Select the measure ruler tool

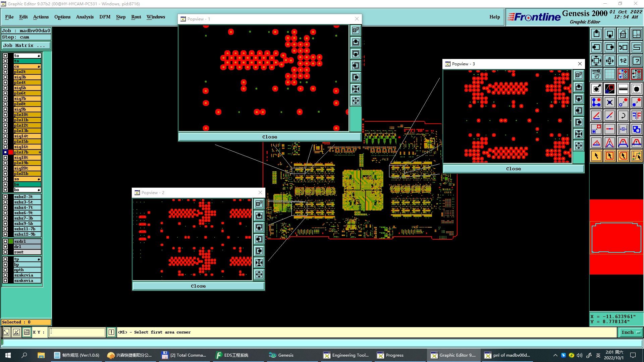coord(623,89)
